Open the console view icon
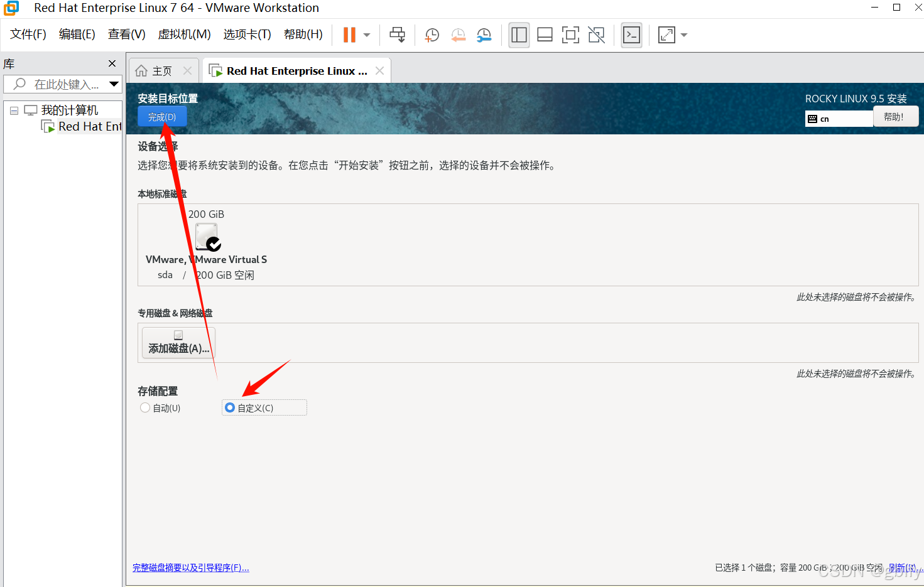This screenshot has height=587, width=924. [x=631, y=35]
